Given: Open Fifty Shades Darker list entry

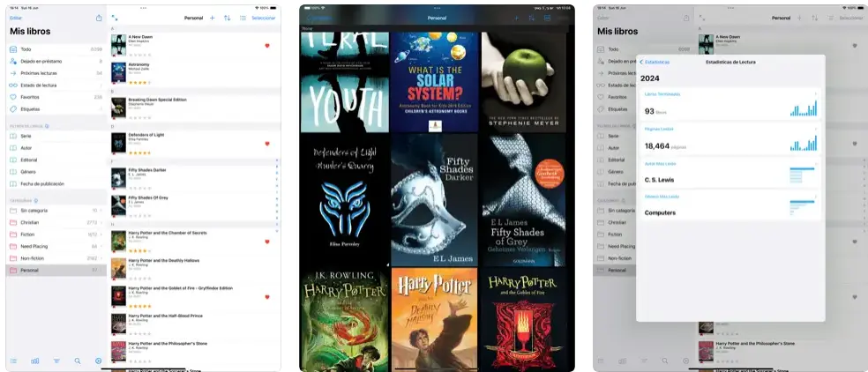Looking at the screenshot, I should point(194,178).
